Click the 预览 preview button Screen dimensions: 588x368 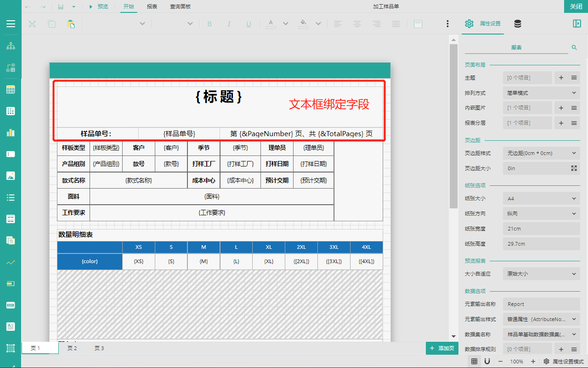tap(99, 6)
